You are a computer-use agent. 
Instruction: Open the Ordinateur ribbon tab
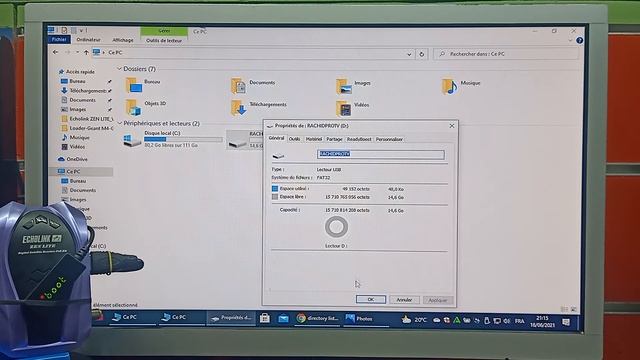[88, 40]
